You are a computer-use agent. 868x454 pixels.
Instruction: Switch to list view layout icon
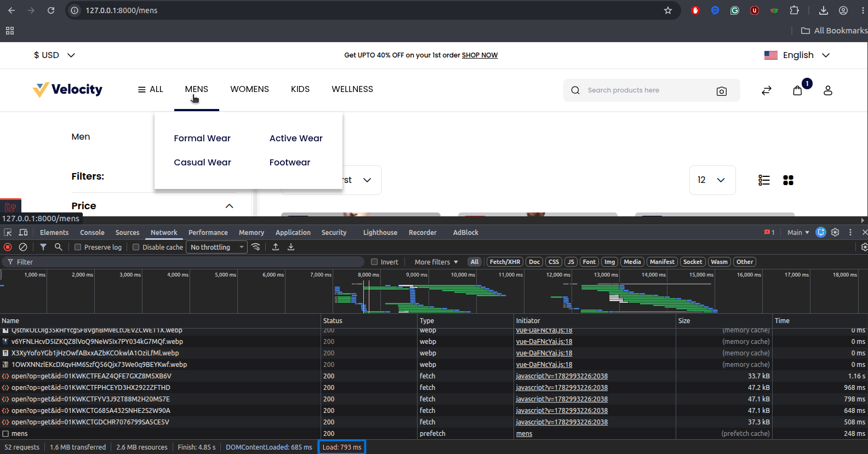pyautogui.click(x=764, y=180)
